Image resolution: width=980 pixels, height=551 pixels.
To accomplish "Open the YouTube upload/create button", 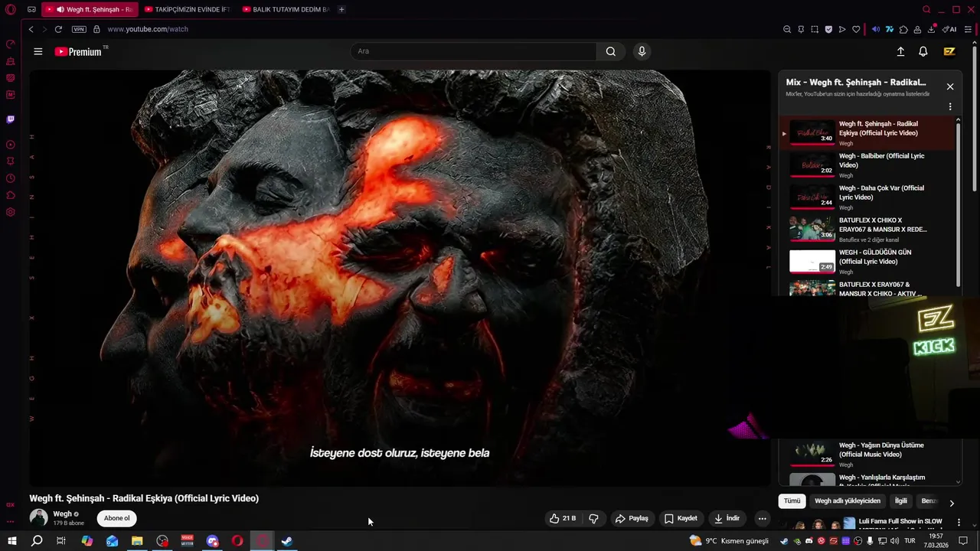I will (x=900, y=51).
